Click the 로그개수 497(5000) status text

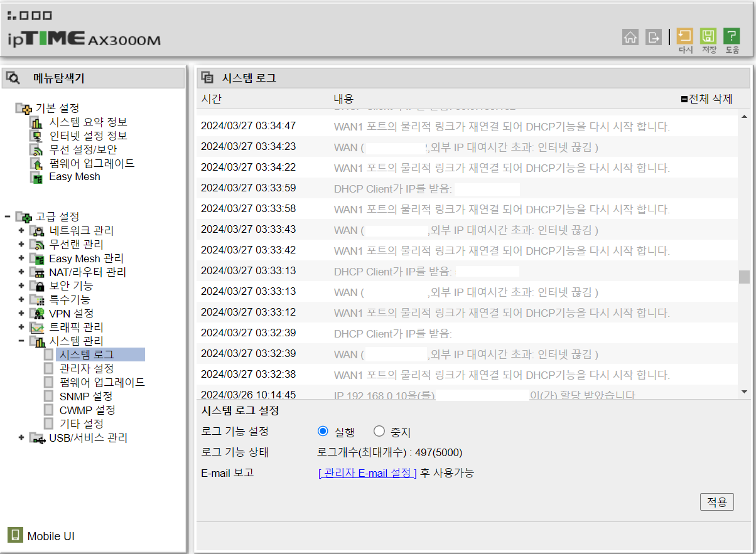(x=390, y=452)
